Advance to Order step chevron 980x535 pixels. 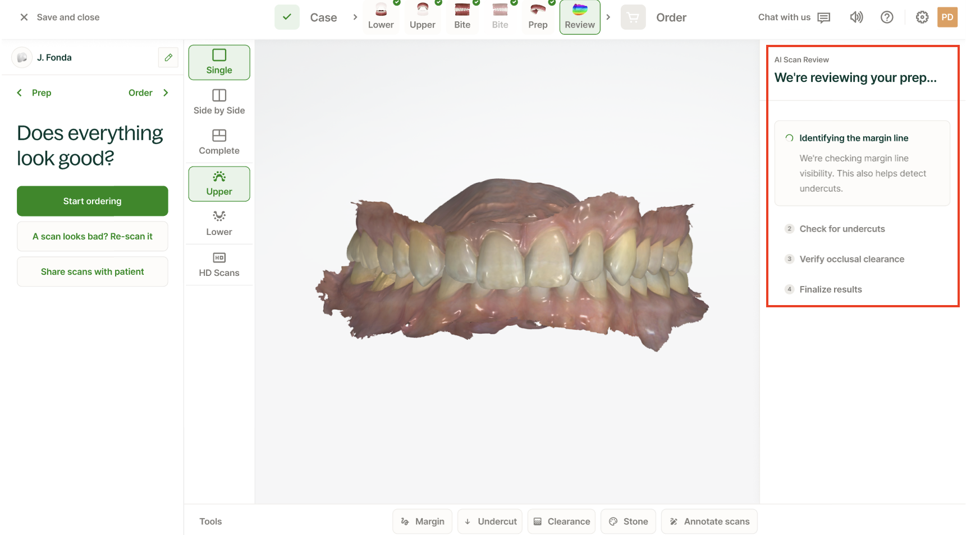166,93
